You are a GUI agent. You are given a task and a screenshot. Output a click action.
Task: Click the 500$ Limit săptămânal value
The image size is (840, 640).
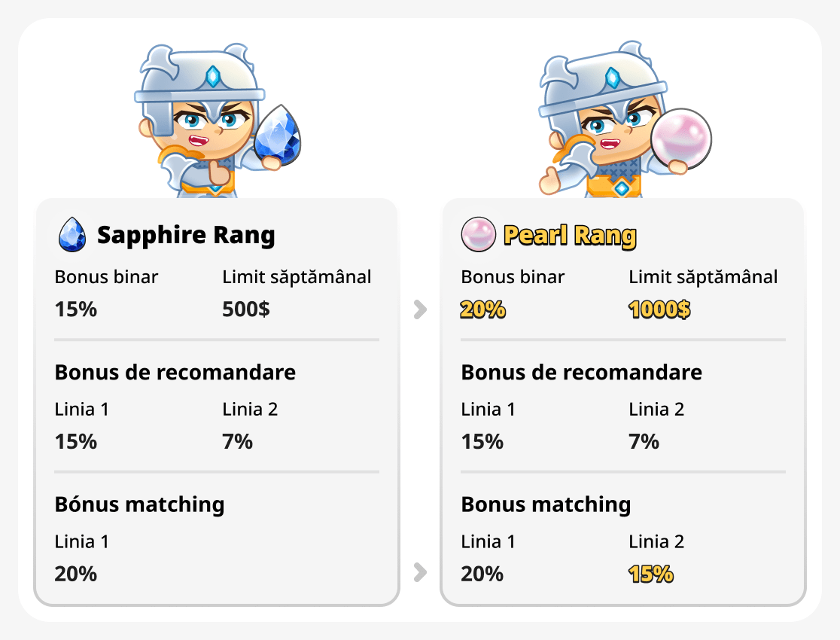(x=244, y=309)
